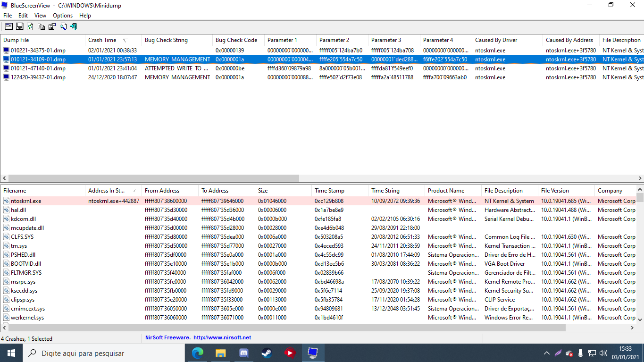Open volume tray icon

click(x=603, y=353)
